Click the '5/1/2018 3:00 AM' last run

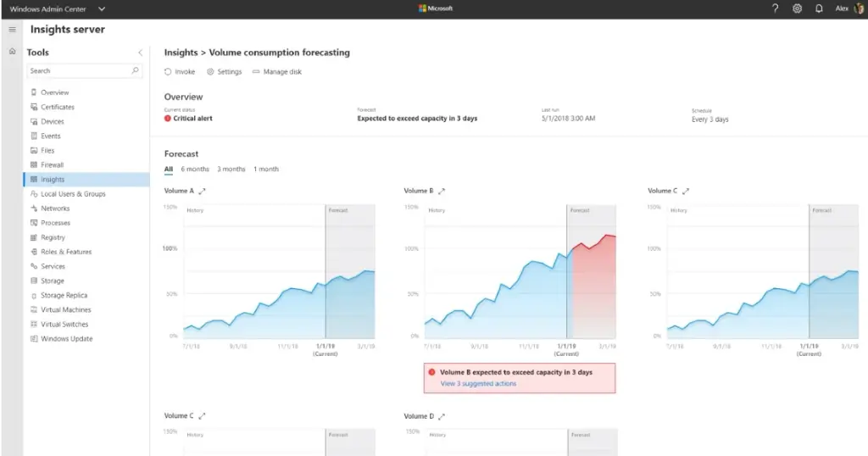(x=569, y=119)
